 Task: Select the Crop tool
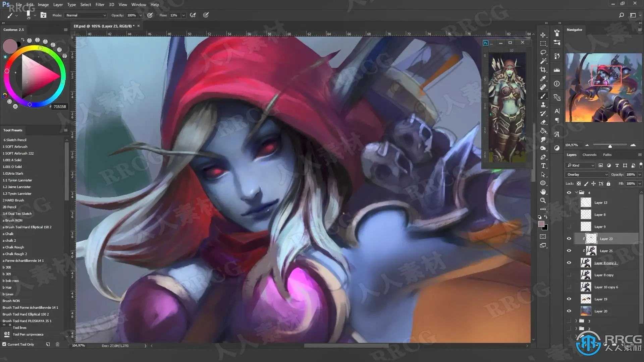coord(543,70)
